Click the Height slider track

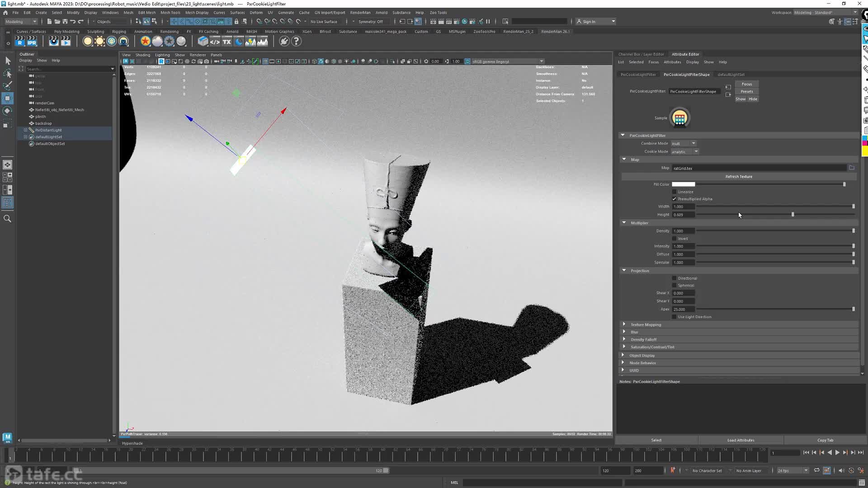coord(775,215)
